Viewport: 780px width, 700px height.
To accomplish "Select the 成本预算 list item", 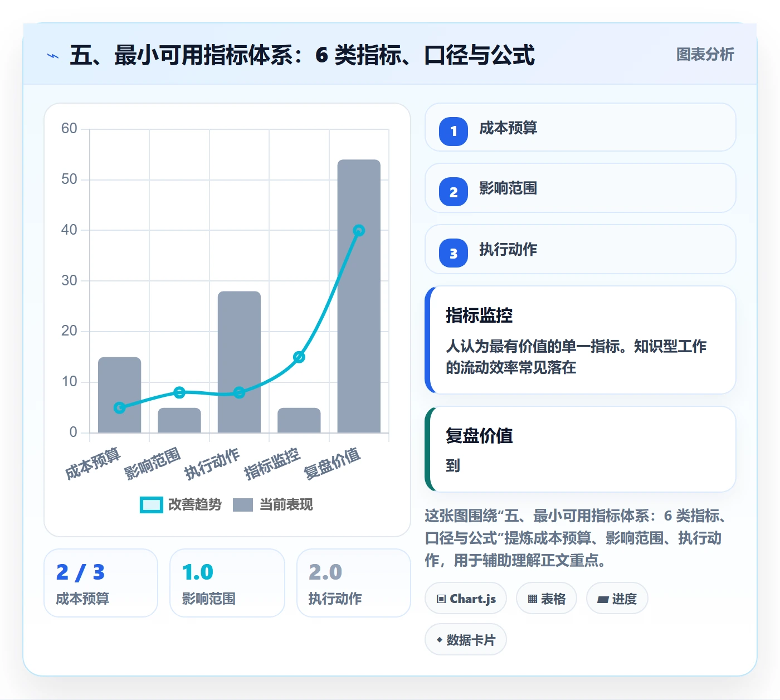I will (x=580, y=127).
